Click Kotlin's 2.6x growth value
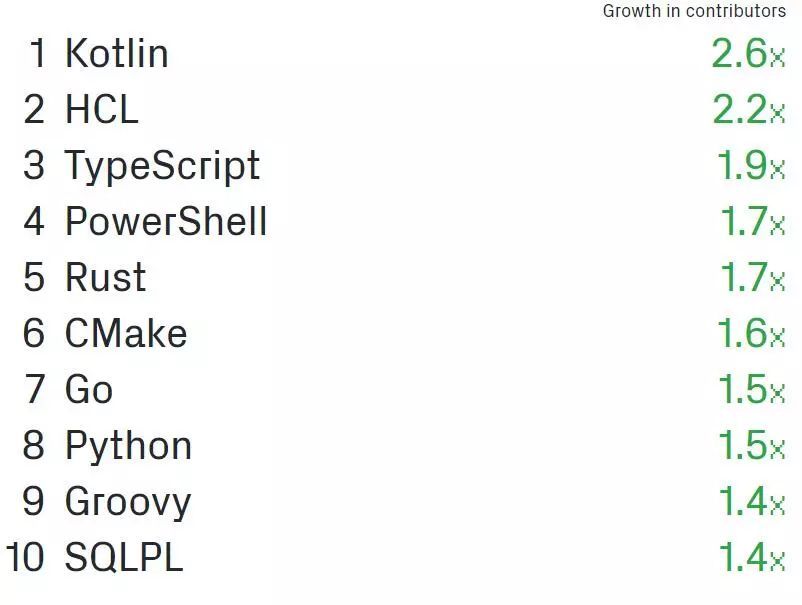Screen dimensions: 802x605 (x=748, y=53)
